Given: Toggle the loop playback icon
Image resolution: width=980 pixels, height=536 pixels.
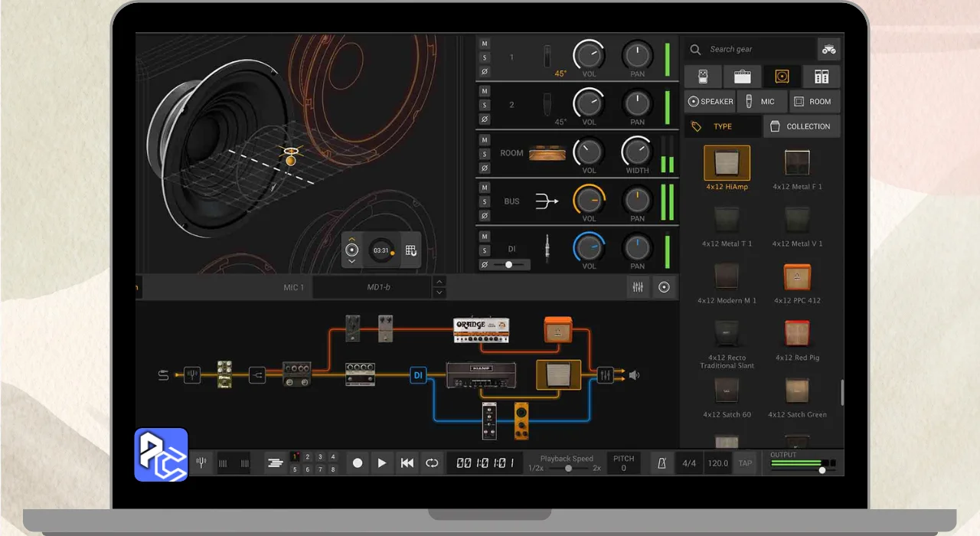Looking at the screenshot, I should pyautogui.click(x=432, y=463).
